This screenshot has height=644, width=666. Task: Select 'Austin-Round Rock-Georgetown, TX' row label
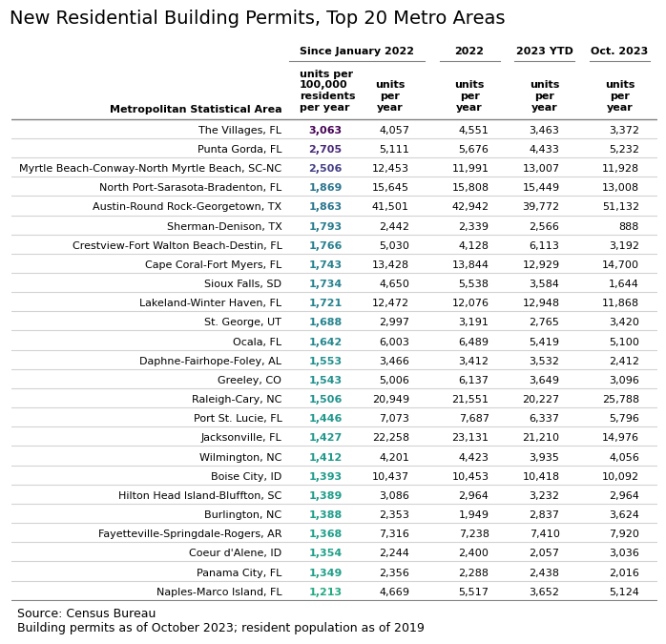tap(187, 206)
